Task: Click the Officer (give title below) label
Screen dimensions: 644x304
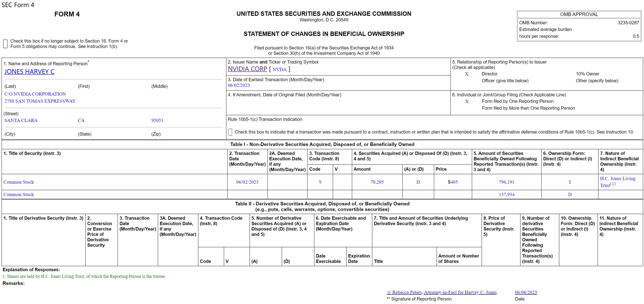Action: 505,81
